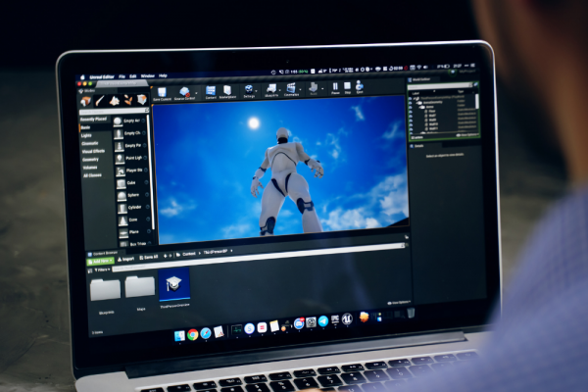Select the Cinematic category
This screenshot has height=392, width=588.
point(90,143)
